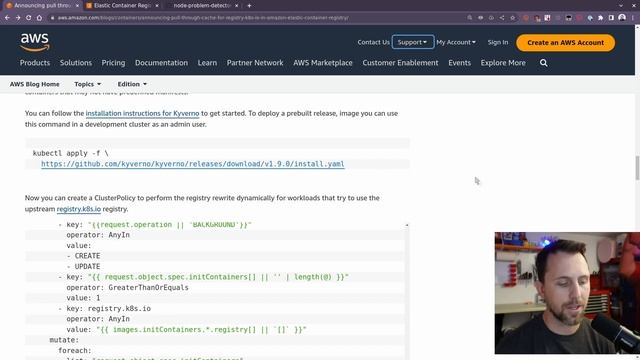The image size is (640, 360).
Task: Close the Announcing pull through tab
Action: (77, 6)
